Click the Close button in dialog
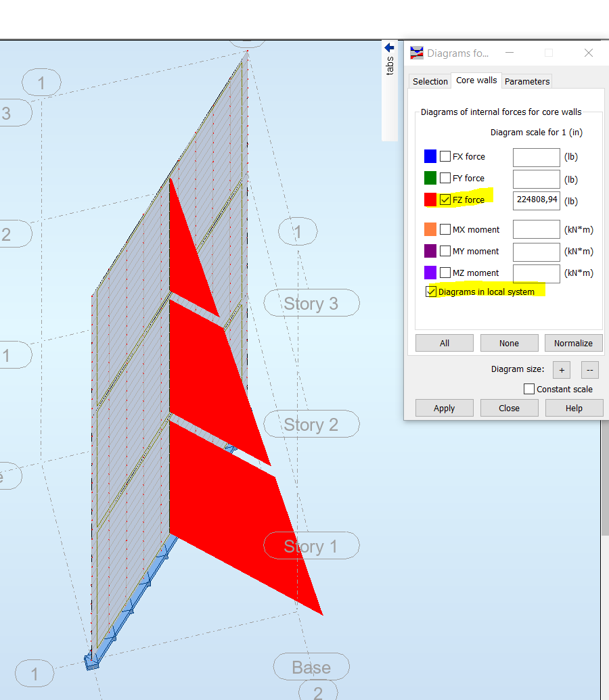 (x=509, y=408)
